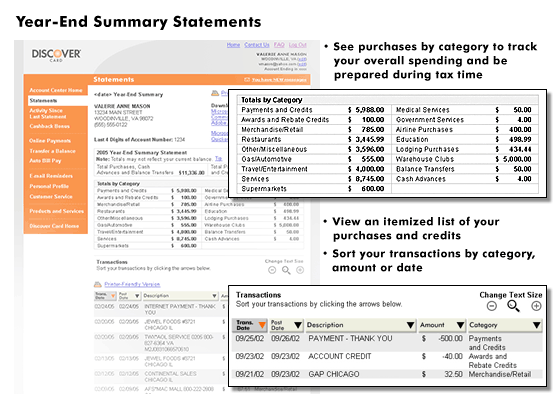Click the Log Out link
Viewport: 553px width, 394px height.
[x=298, y=45]
